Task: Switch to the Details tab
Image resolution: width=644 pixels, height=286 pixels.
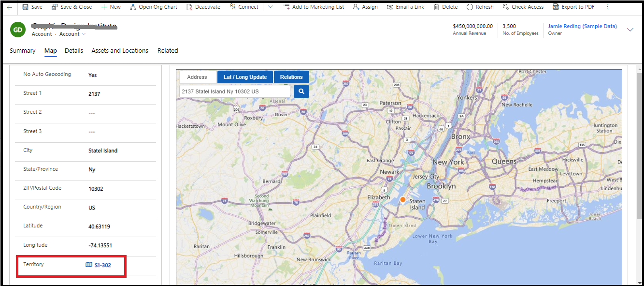Action: click(73, 50)
